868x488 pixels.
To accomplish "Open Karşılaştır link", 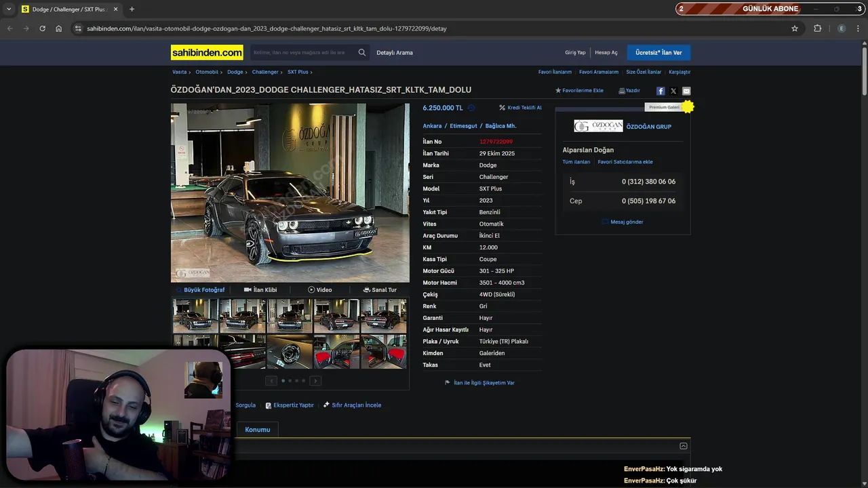I will (679, 72).
